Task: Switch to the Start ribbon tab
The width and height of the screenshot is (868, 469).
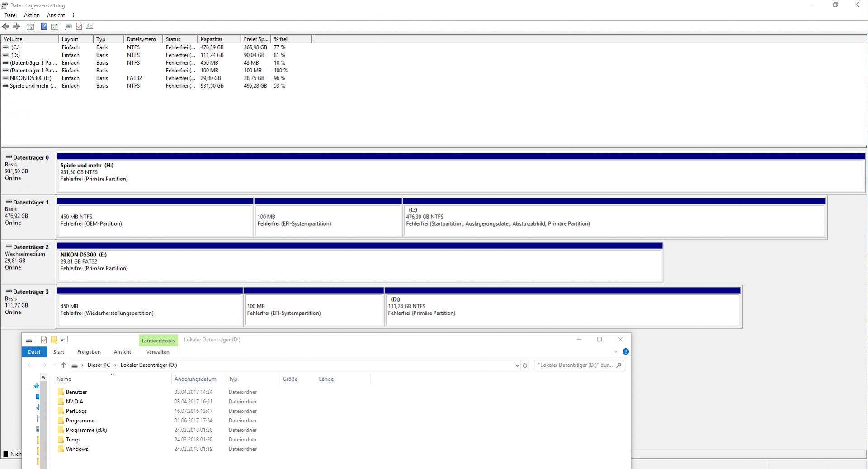Action: tap(59, 352)
